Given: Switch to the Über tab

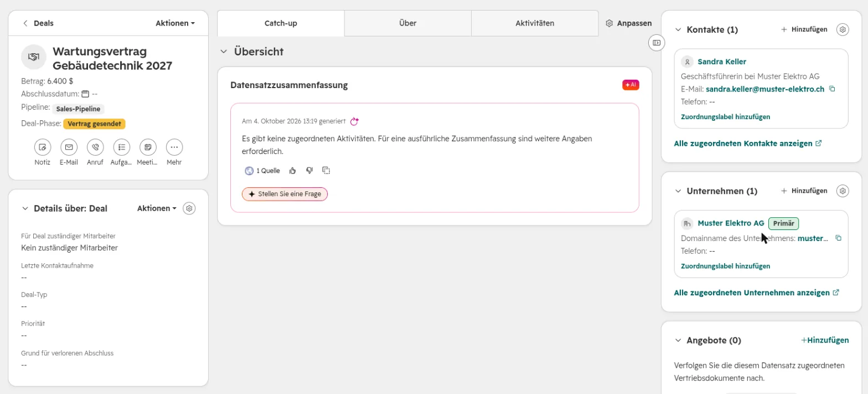Looking at the screenshot, I should point(408,23).
